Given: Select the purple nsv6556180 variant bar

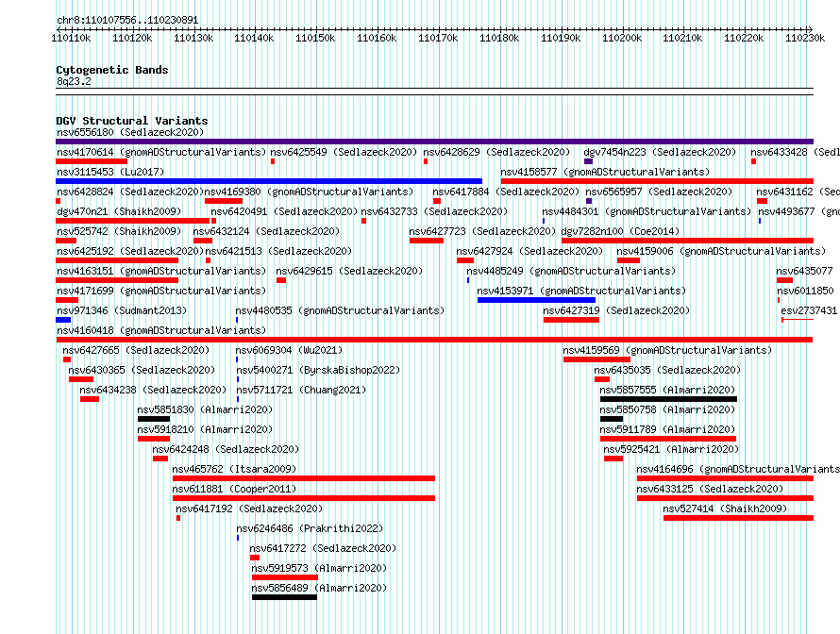Looking at the screenshot, I should (434, 142).
